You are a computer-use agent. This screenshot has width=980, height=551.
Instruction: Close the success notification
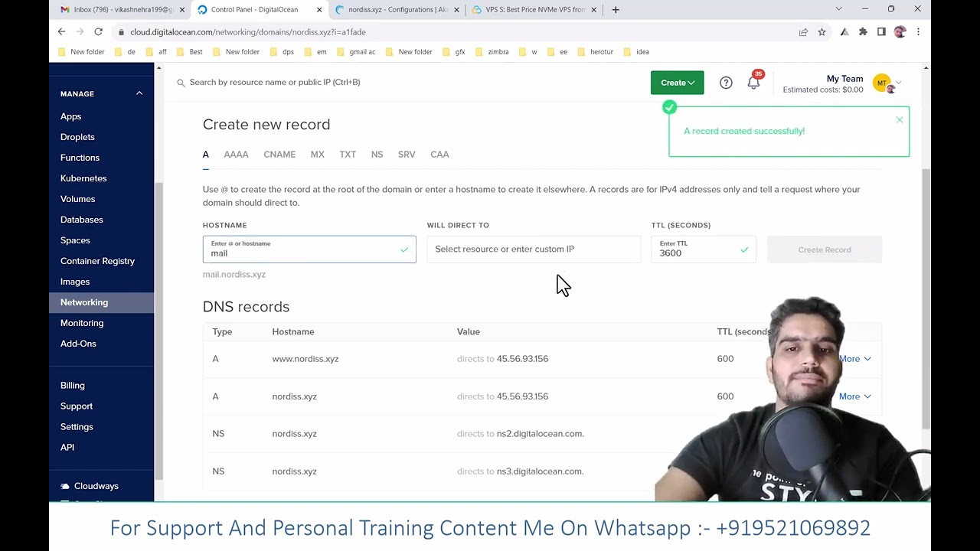click(x=900, y=120)
